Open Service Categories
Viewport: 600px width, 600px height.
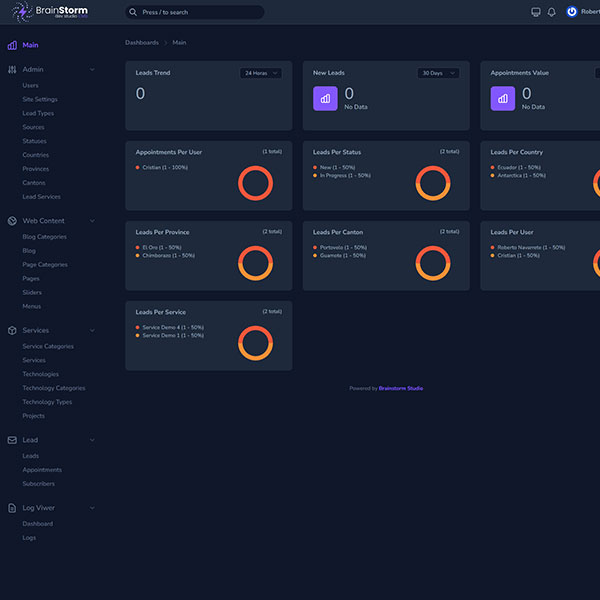click(48, 346)
